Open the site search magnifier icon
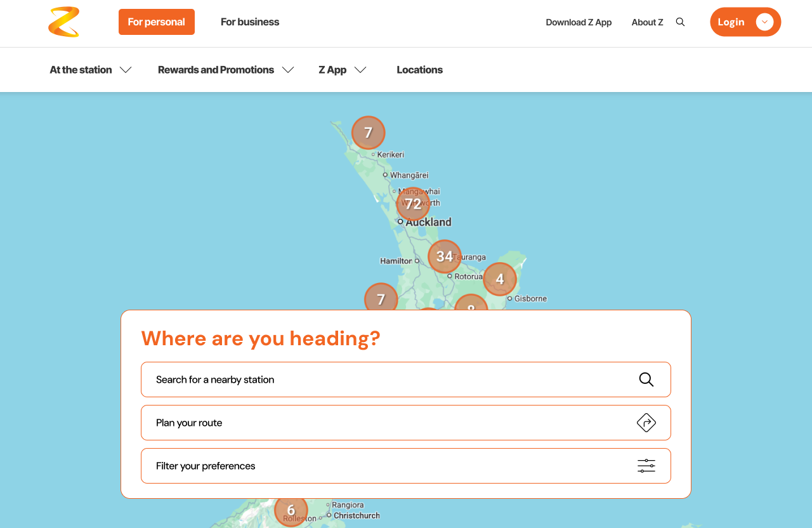812x528 pixels. pyautogui.click(x=680, y=22)
